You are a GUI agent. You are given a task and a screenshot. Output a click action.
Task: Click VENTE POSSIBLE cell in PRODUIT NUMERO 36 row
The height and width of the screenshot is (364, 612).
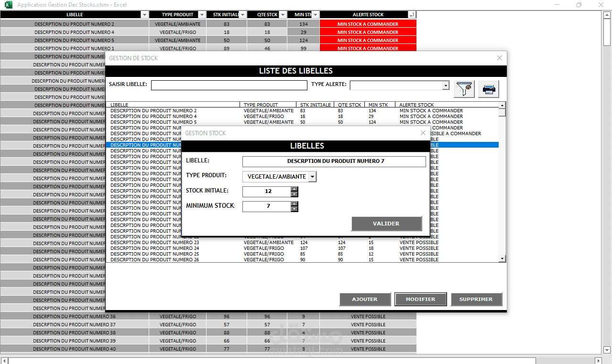(x=368, y=316)
